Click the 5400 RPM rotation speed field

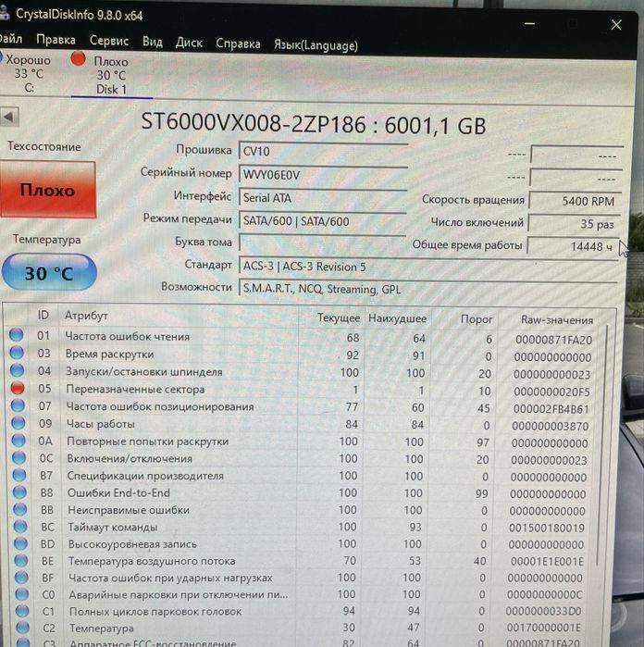click(x=576, y=201)
